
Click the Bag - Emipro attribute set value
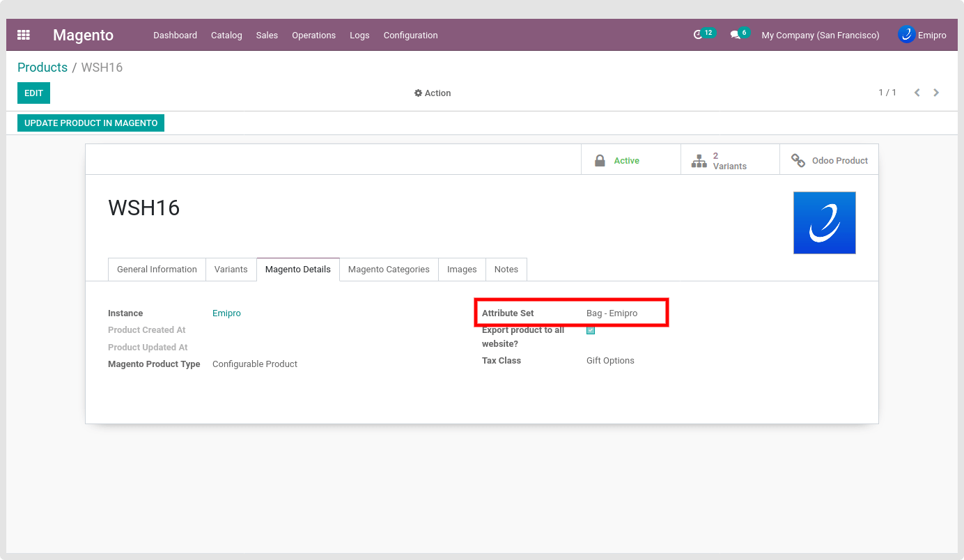tap(612, 313)
